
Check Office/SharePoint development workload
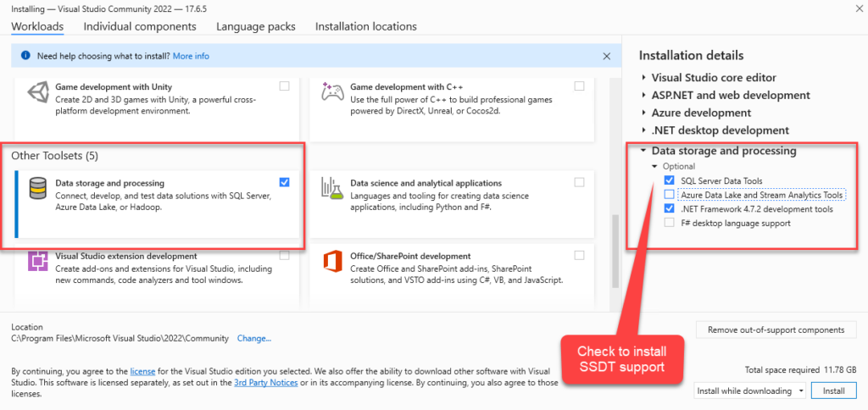(579, 256)
